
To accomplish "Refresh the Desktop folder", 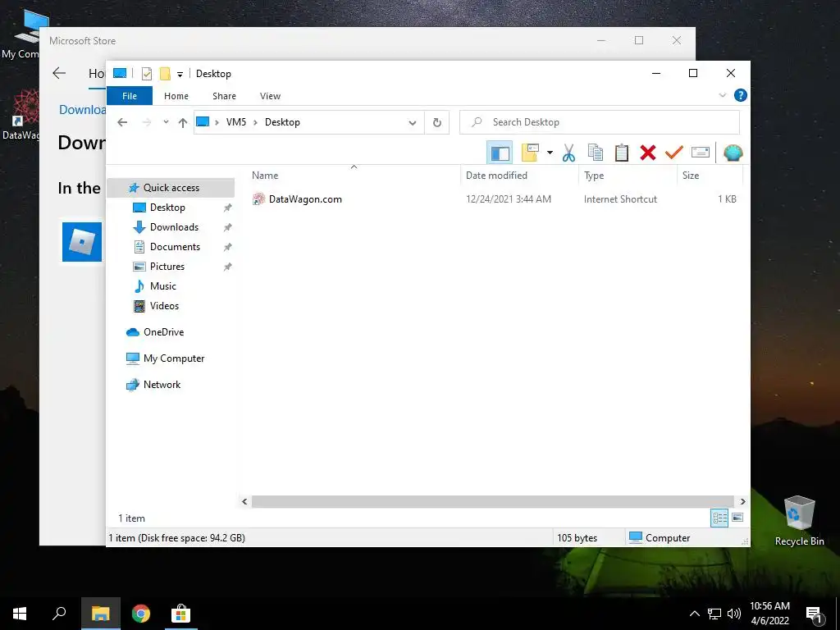I will [x=437, y=123].
